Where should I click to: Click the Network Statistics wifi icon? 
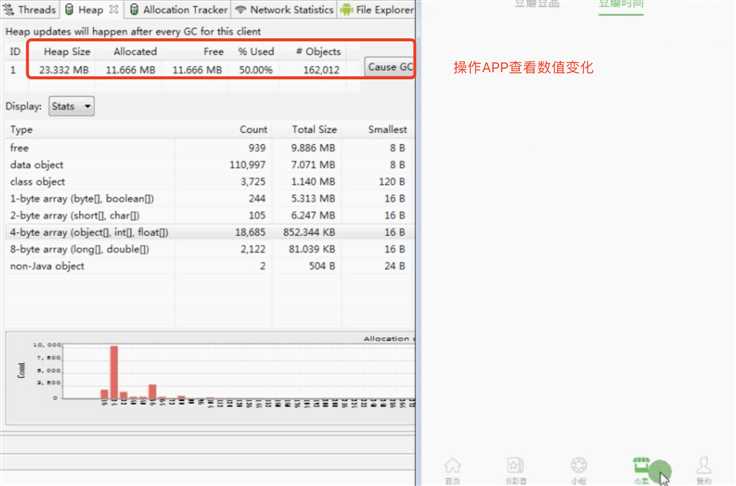(x=241, y=9)
